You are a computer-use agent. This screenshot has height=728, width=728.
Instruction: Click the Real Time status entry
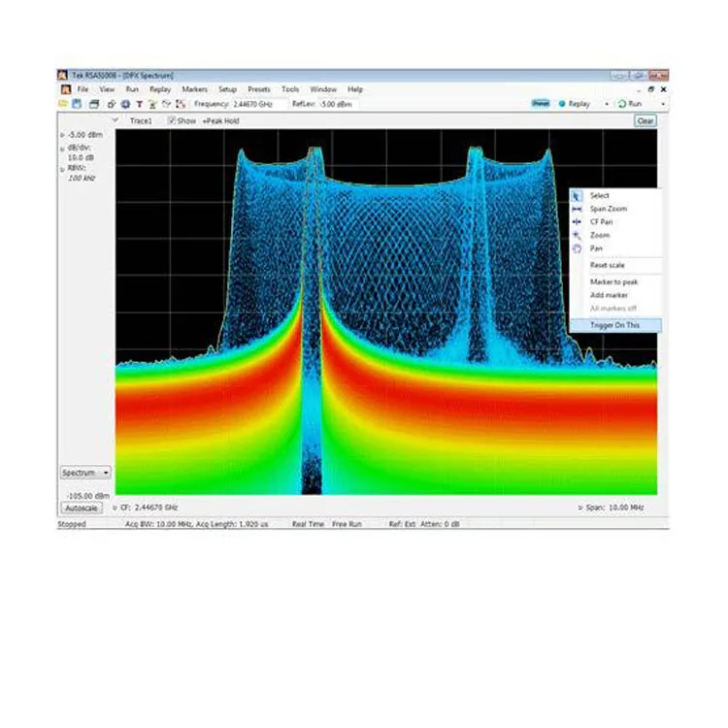[308, 524]
